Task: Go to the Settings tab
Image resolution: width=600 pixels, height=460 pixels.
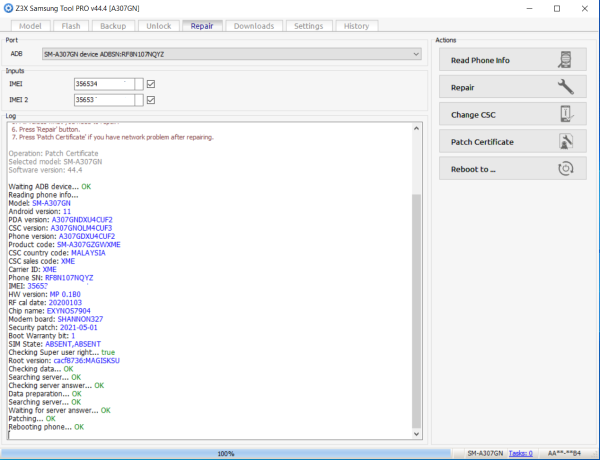Action: [x=308, y=26]
